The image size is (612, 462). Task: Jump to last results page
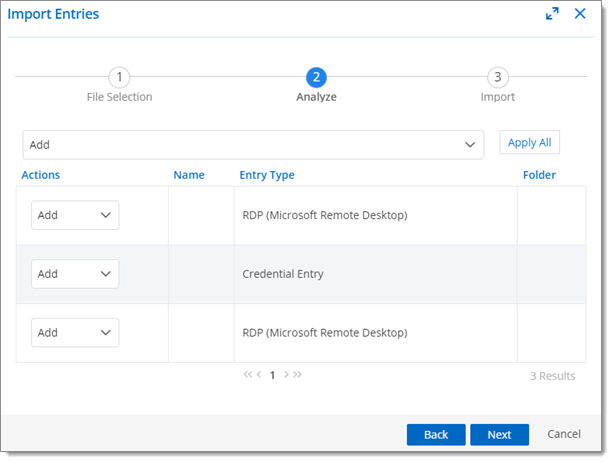tap(297, 375)
